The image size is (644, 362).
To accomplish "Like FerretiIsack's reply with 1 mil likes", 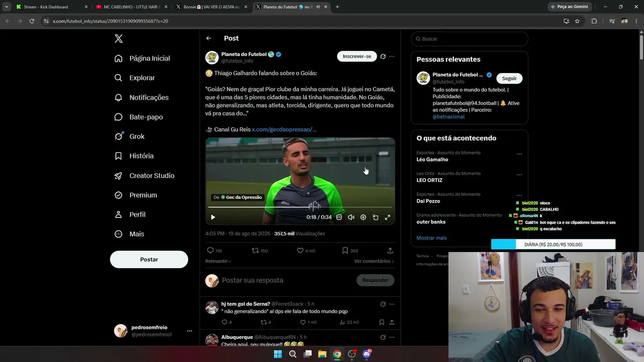I will tap(308, 322).
